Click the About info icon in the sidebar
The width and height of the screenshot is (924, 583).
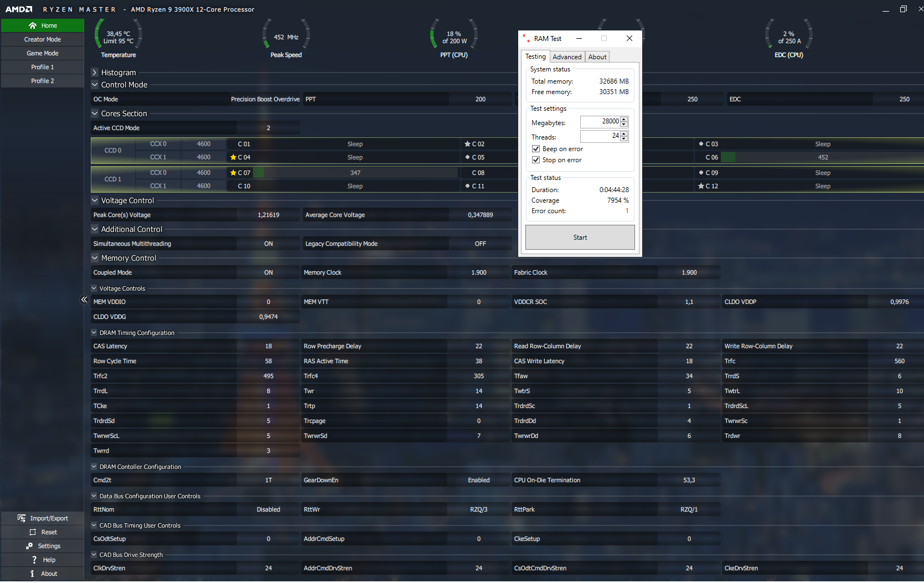tap(32, 574)
